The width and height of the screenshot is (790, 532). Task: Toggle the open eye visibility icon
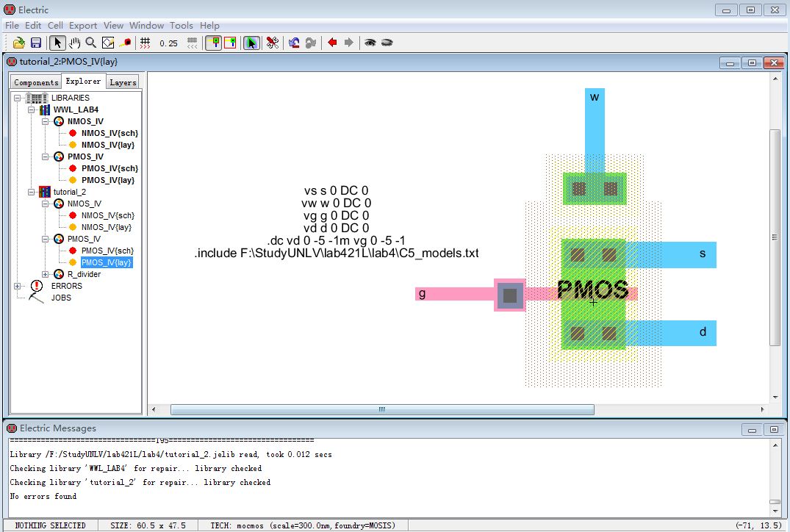click(x=370, y=43)
